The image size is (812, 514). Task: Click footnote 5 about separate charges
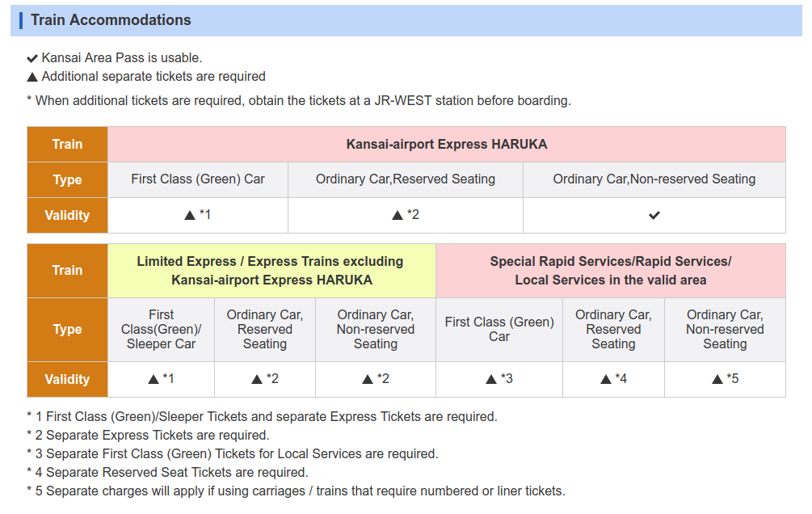[x=296, y=491]
